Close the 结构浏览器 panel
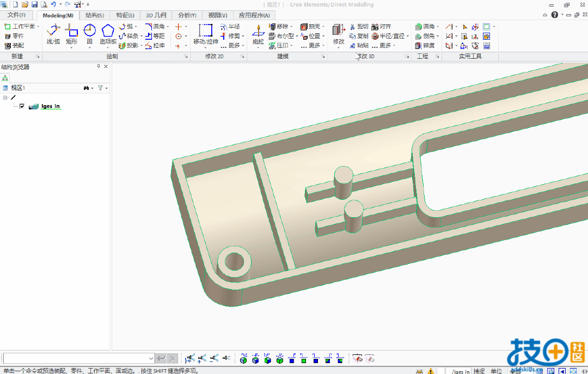 point(106,66)
